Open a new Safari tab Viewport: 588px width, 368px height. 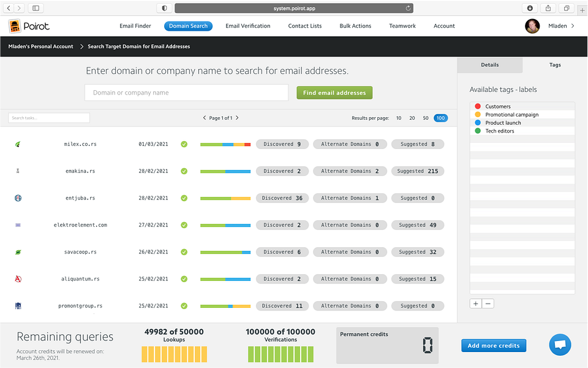(582, 10)
